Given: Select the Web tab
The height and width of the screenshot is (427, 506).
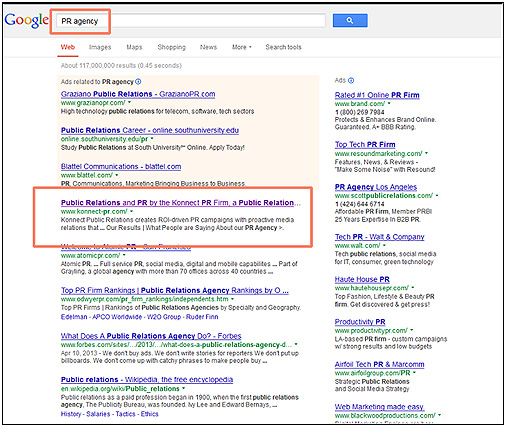Looking at the screenshot, I should pyautogui.click(x=68, y=47).
